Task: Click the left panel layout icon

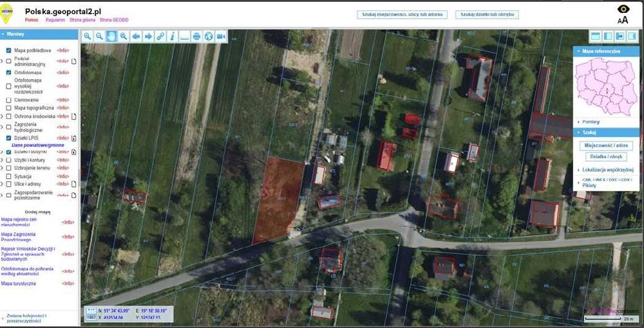Action: click(x=608, y=36)
